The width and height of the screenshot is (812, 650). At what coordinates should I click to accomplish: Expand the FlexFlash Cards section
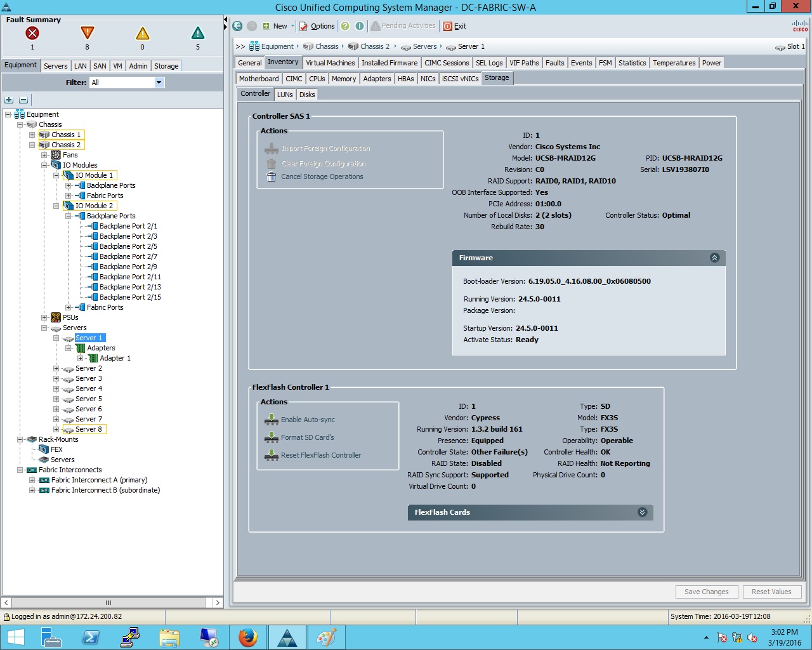[x=641, y=512]
